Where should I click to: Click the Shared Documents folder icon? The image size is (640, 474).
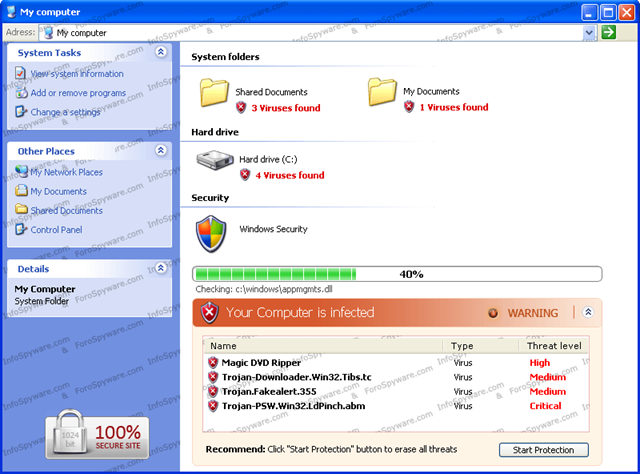(x=214, y=93)
